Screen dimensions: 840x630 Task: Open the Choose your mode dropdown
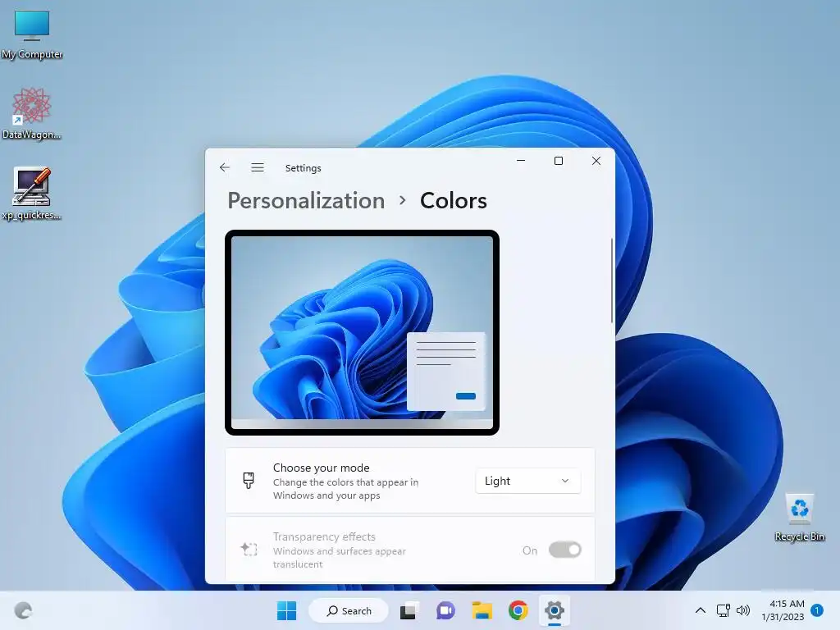coord(527,481)
